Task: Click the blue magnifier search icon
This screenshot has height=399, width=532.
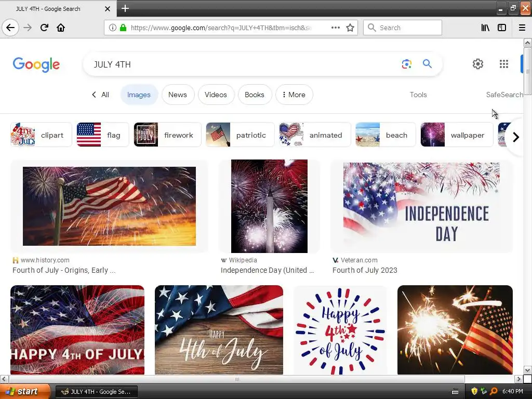Action: [427, 64]
